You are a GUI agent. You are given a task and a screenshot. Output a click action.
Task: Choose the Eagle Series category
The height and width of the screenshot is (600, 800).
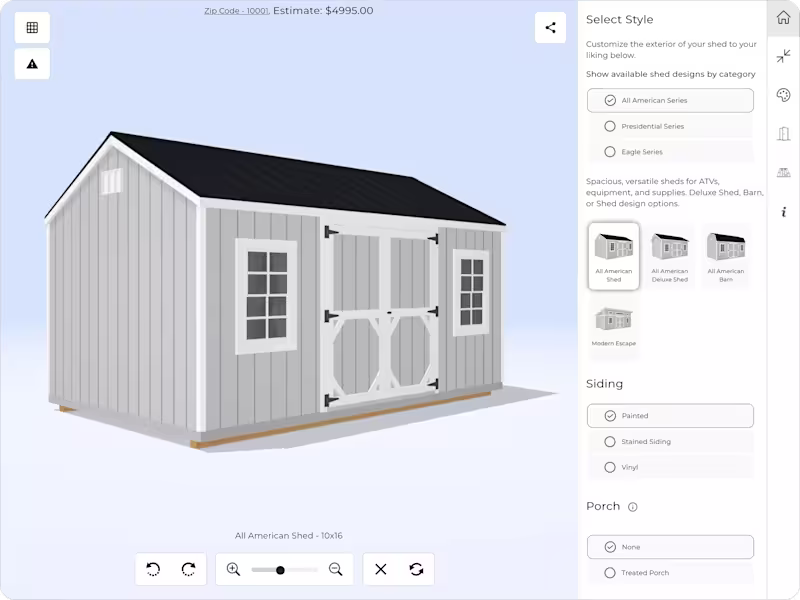point(610,152)
